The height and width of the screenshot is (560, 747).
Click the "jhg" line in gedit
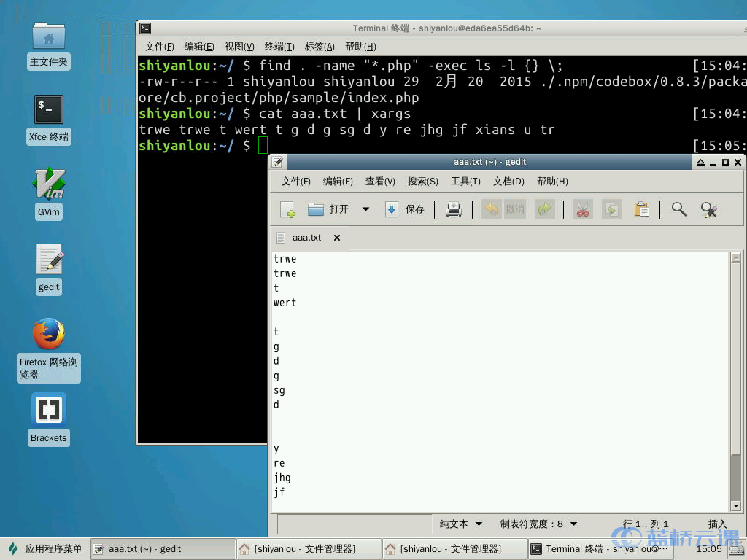282,478
